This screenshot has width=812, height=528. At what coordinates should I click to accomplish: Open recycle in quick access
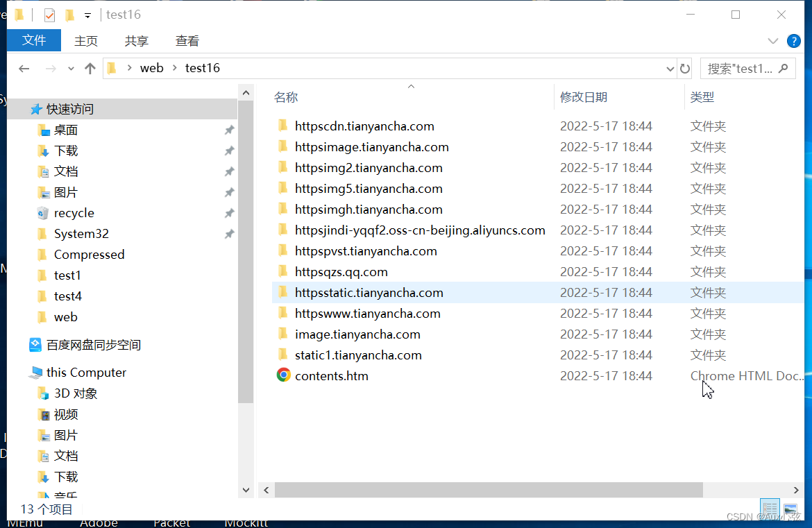pyautogui.click(x=74, y=213)
